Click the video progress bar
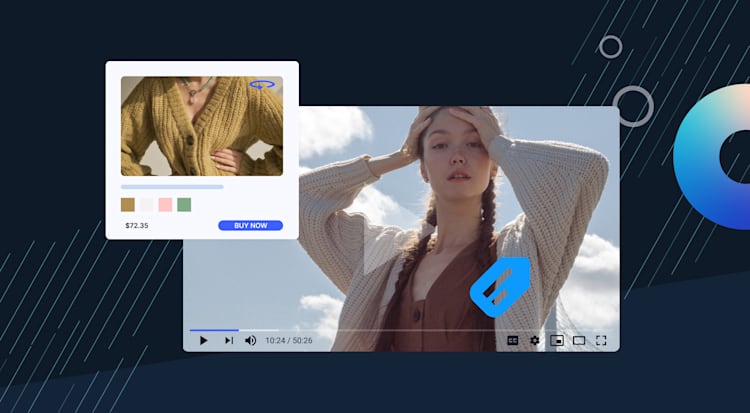The width and height of the screenshot is (750, 413). tap(399, 330)
